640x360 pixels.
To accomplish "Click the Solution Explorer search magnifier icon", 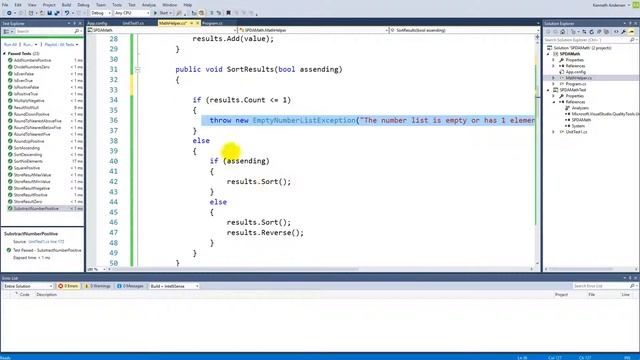I will coord(632,40).
